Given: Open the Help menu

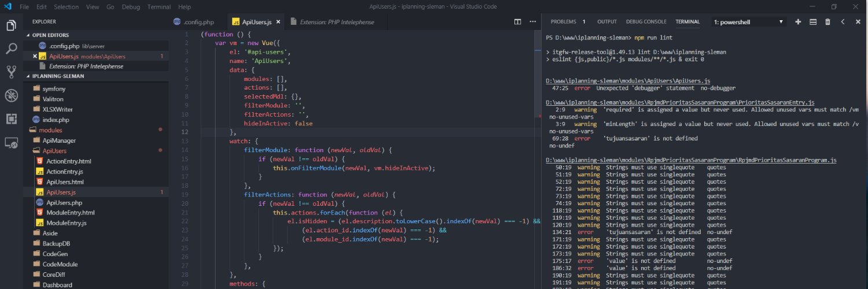Looking at the screenshot, I should [185, 7].
